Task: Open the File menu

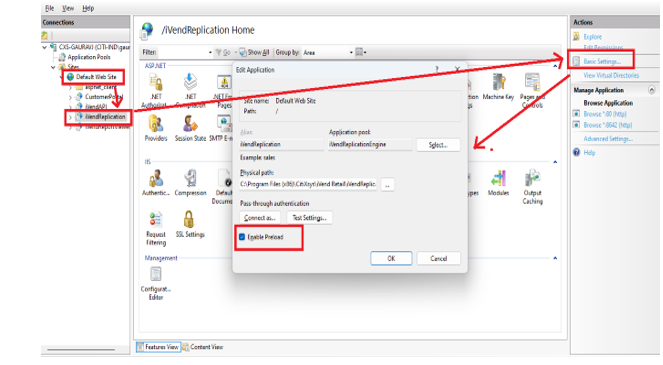Action: point(49,8)
